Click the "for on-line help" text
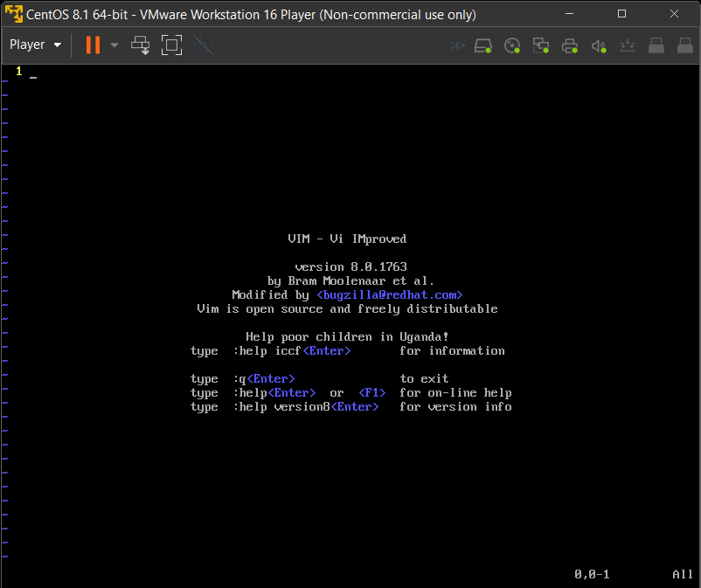The width and height of the screenshot is (701, 588). (x=455, y=393)
